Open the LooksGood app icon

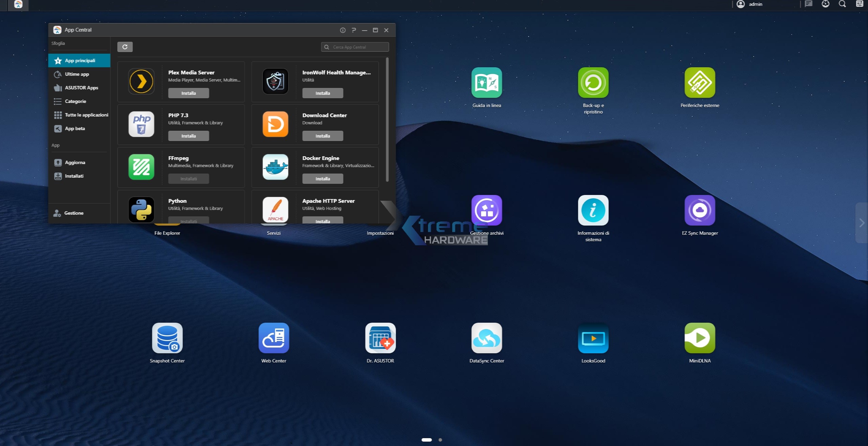pos(593,338)
